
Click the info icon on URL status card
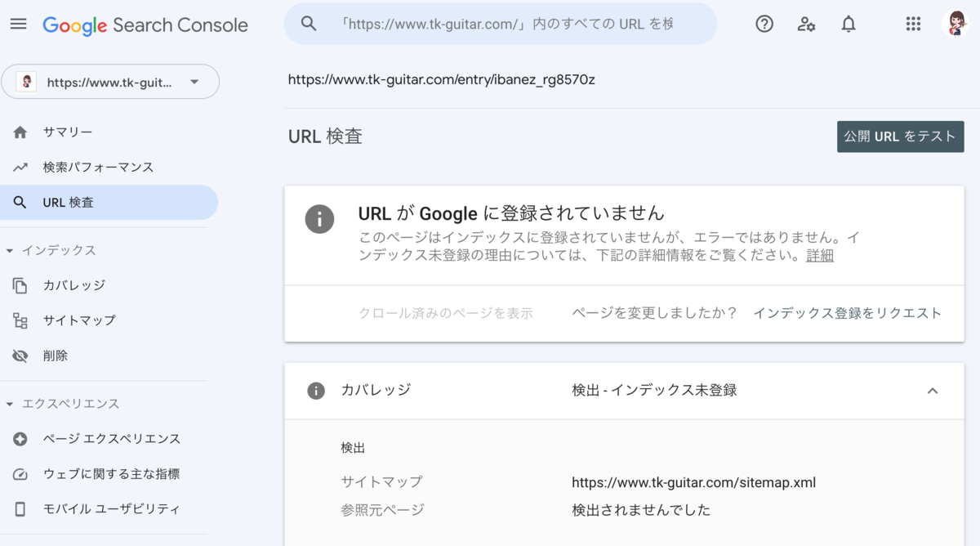319,219
